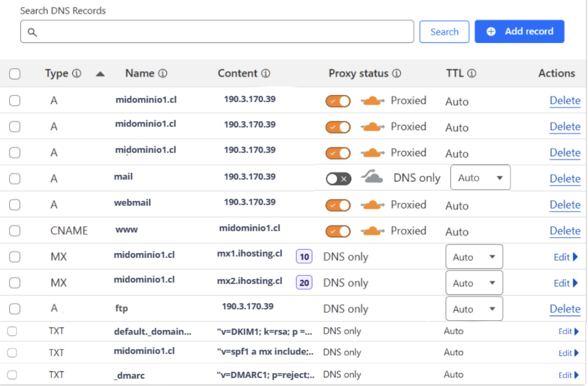Sort by Type using the arrow
The width and height of the screenshot is (588, 386).
pyautogui.click(x=100, y=74)
